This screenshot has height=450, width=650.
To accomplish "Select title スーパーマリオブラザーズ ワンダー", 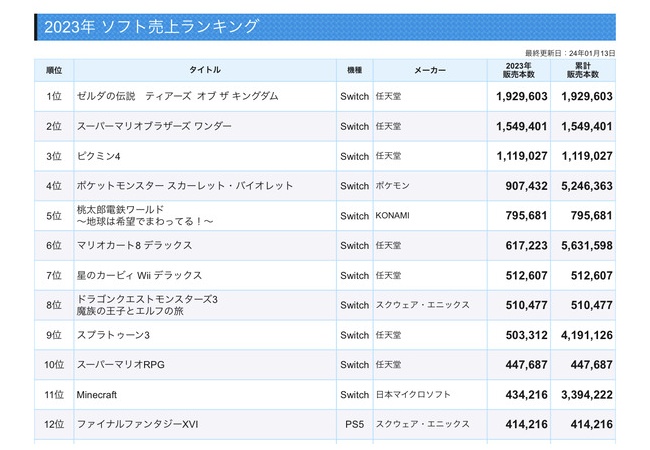I will click(154, 126).
